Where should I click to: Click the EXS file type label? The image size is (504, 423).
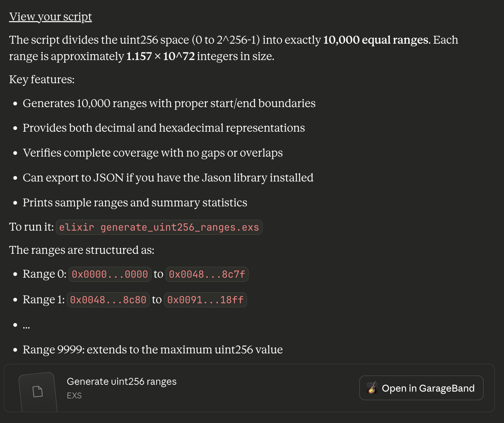tap(74, 396)
